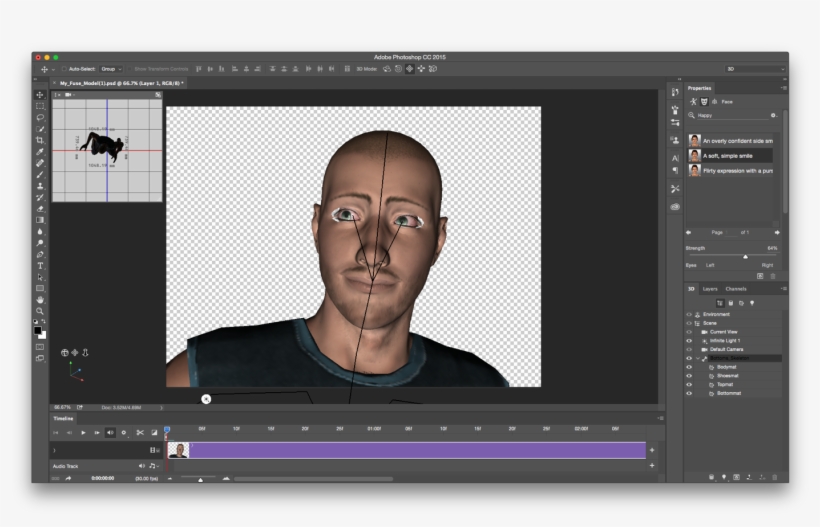
Task: Select the Horizontal Type tool
Action: click(x=40, y=266)
